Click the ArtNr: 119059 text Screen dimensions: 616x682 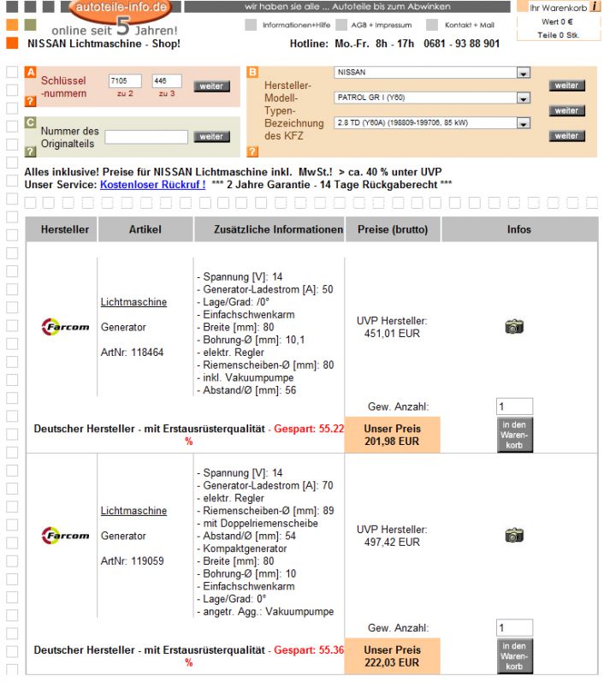coord(132,561)
